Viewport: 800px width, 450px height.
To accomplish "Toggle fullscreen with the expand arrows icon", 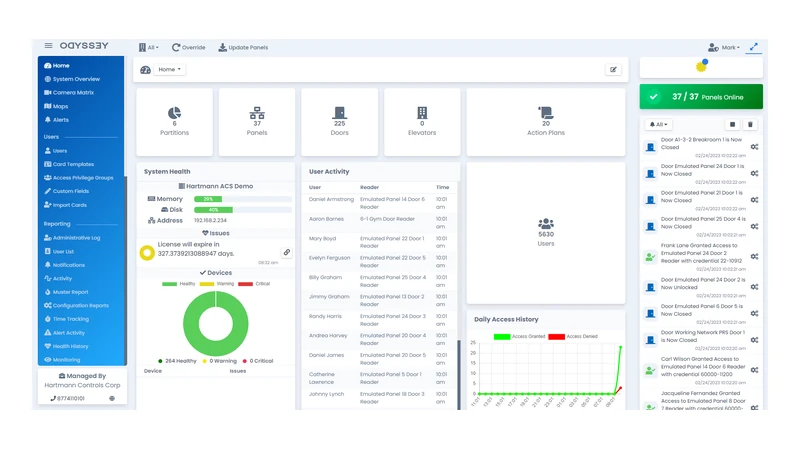I will pos(754,47).
